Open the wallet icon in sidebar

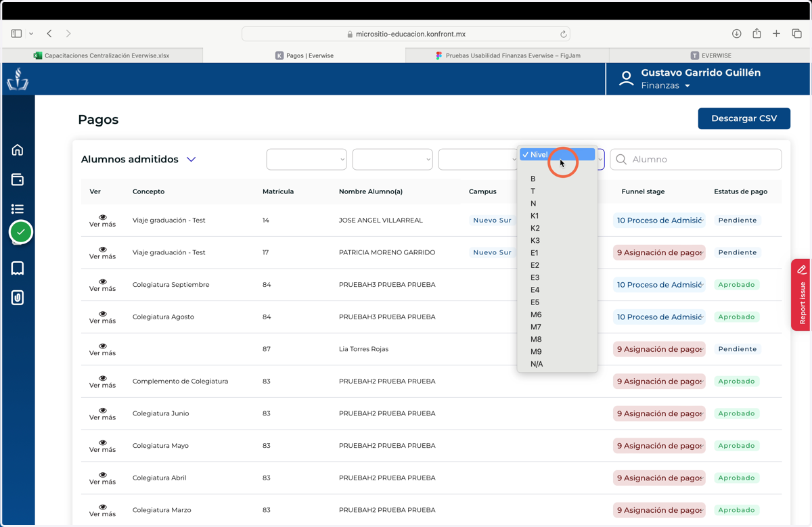click(x=18, y=179)
